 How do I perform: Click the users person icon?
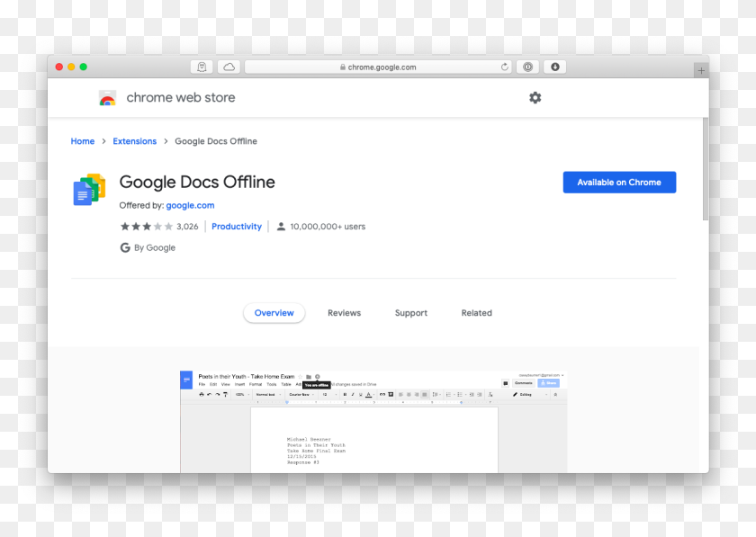[x=281, y=227]
